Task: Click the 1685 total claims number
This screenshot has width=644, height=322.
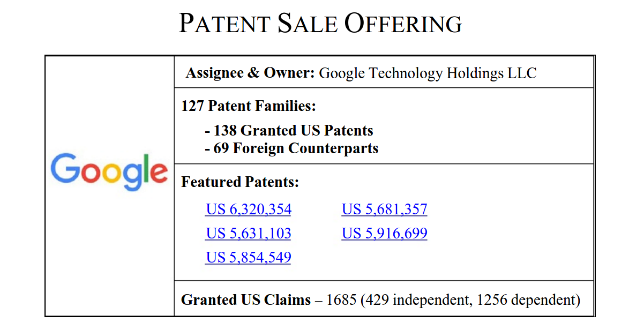Action: coord(341,299)
